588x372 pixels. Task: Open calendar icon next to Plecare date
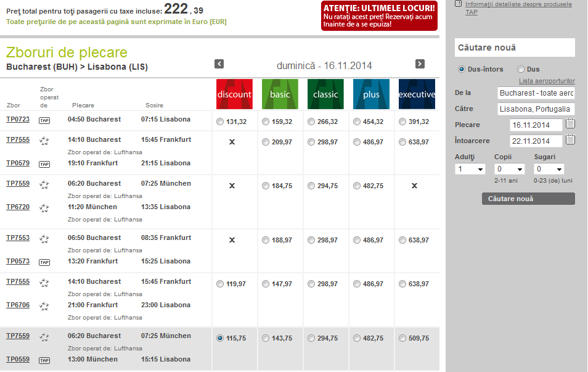pos(570,124)
